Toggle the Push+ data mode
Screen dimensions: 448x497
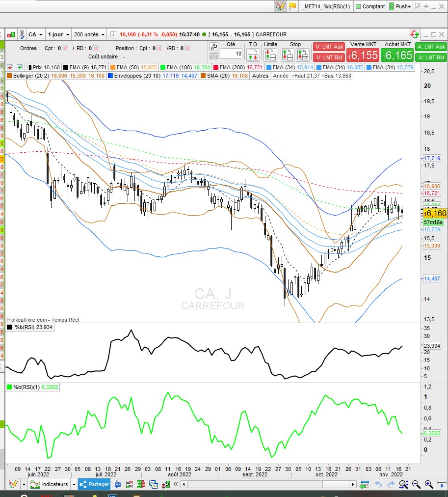click(400, 6)
